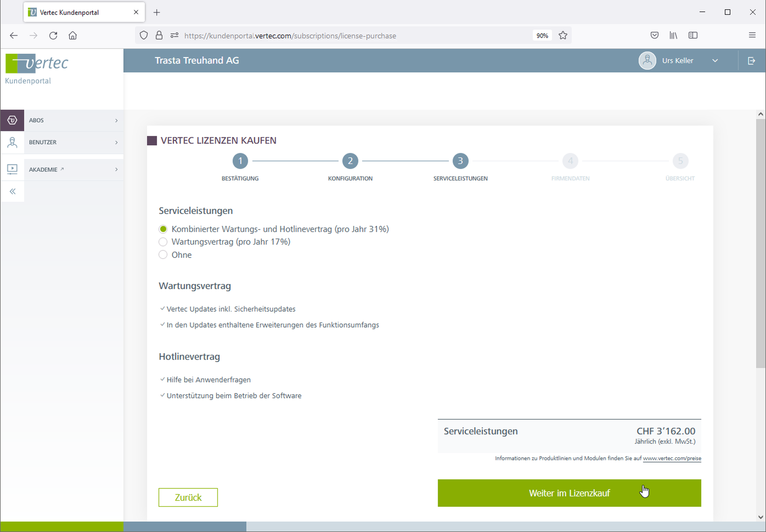This screenshot has height=532, width=766.
Task: Reload the page
Action: (x=53, y=35)
